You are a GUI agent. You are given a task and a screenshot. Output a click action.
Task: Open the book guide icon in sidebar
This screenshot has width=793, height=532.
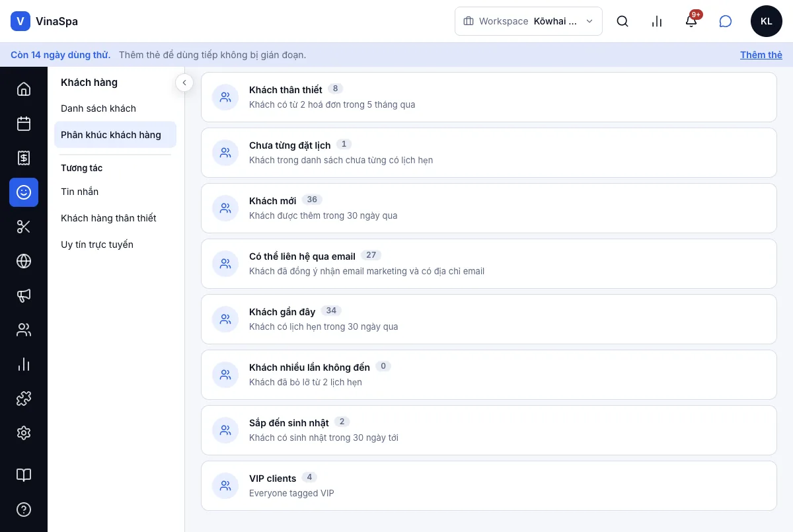pyautogui.click(x=24, y=475)
